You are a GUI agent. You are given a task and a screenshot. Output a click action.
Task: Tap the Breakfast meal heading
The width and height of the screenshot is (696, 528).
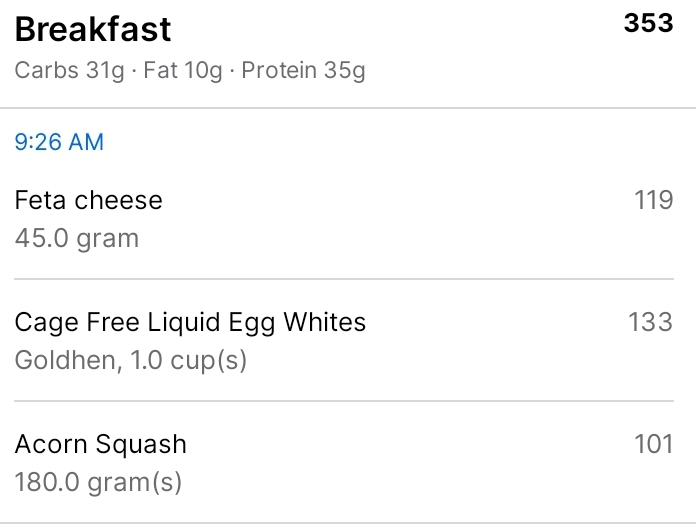[93, 29]
